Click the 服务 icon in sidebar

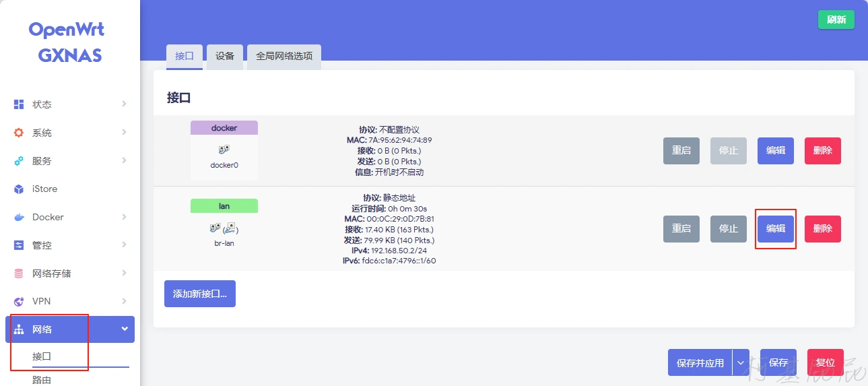point(19,161)
